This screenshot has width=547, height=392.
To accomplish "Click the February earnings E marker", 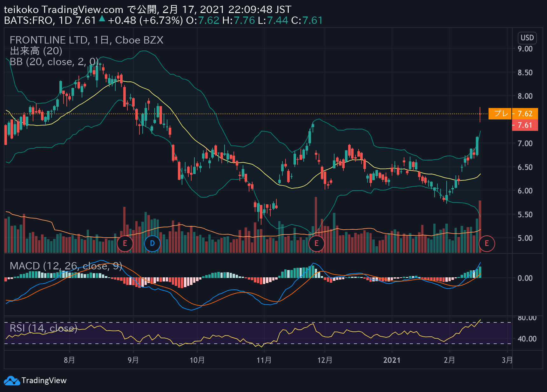I will tap(487, 244).
